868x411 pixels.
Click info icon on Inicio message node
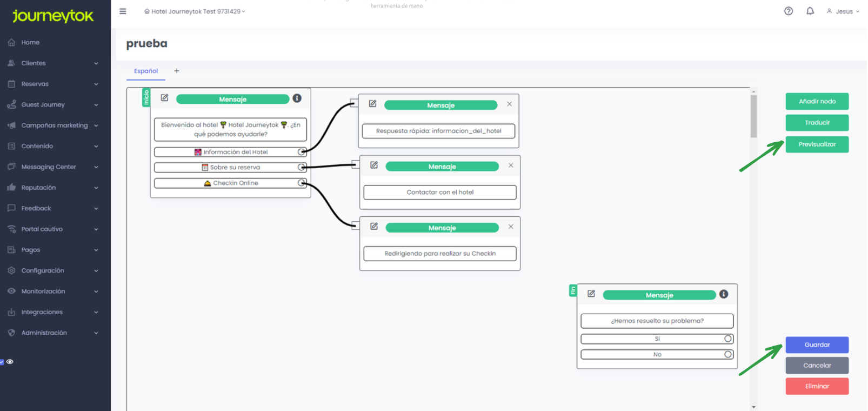297,98
